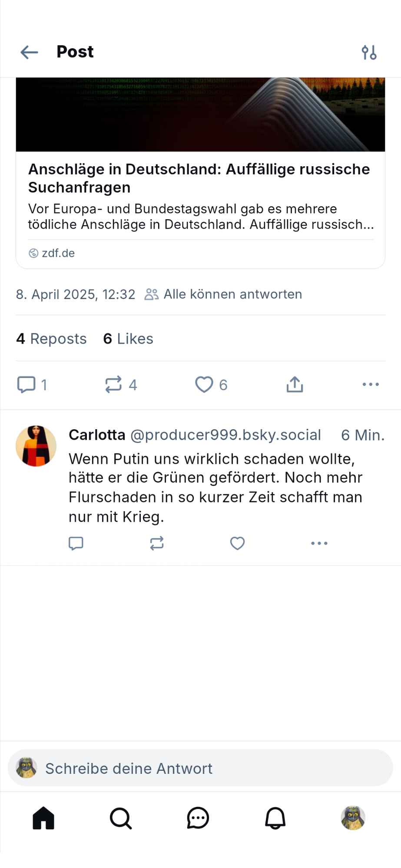Open more options for main post
The image size is (401, 868).
[371, 385]
